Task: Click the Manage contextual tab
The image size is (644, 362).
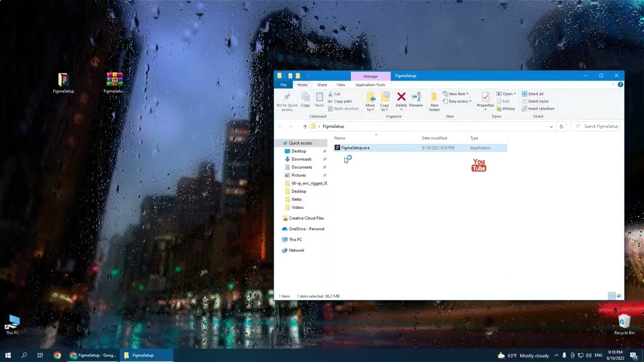Action: [x=370, y=76]
